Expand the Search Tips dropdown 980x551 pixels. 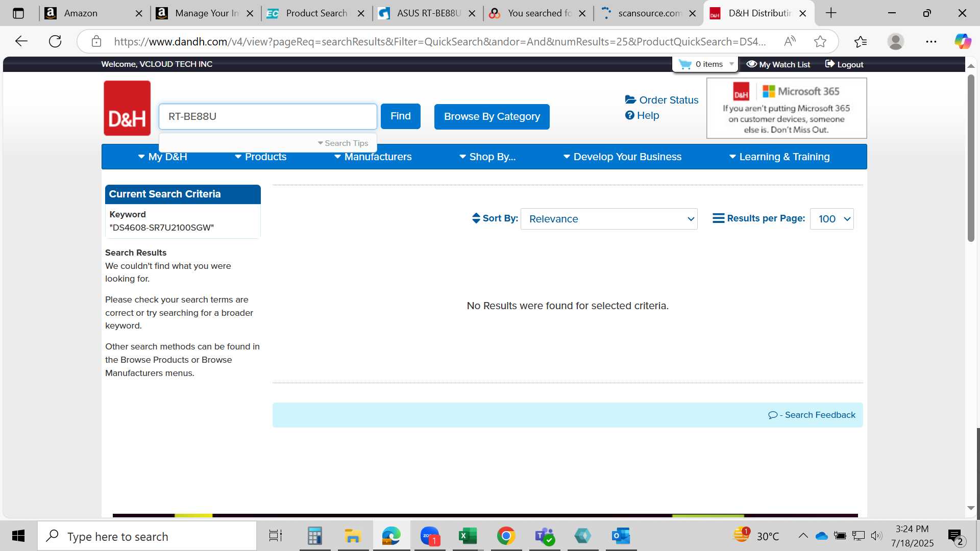(342, 143)
